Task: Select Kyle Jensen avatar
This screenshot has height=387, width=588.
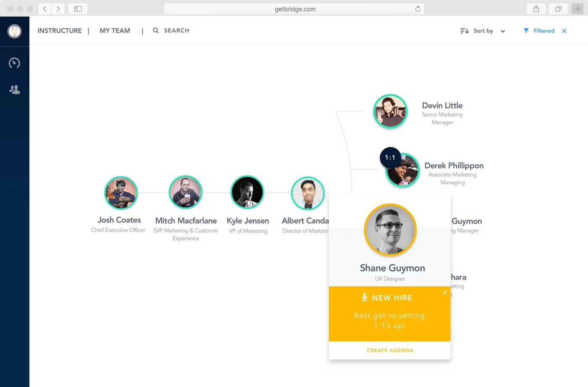Action: pyautogui.click(x=247, y=192)
